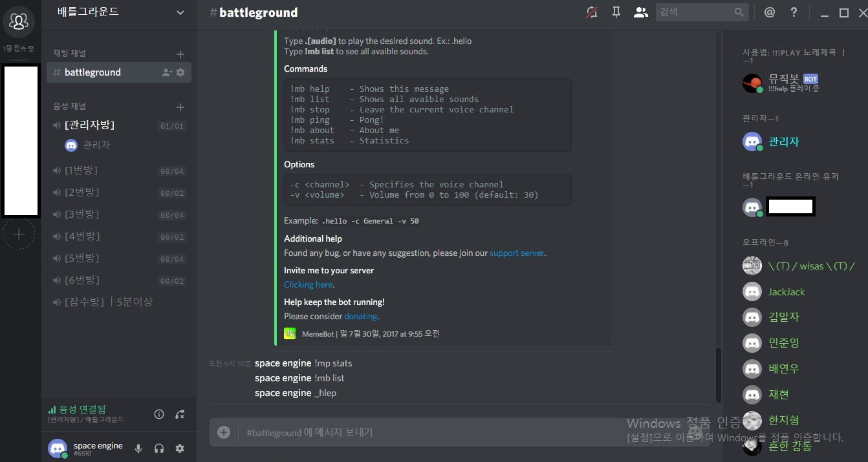Screen dimensions: 868x462
Task: Click the MemeBot footer icon
Action: 290,333
